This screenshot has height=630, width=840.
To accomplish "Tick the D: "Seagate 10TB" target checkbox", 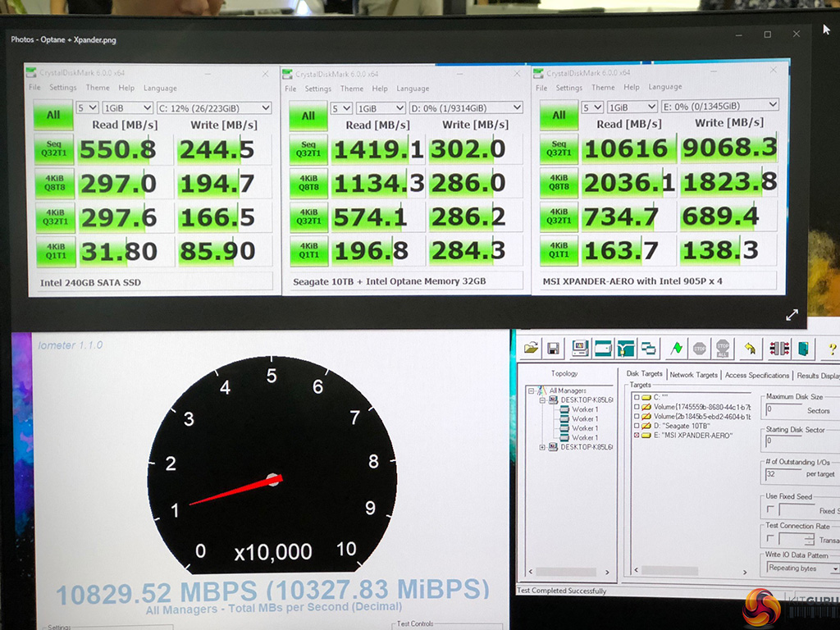I will click(x=636, y=426).
